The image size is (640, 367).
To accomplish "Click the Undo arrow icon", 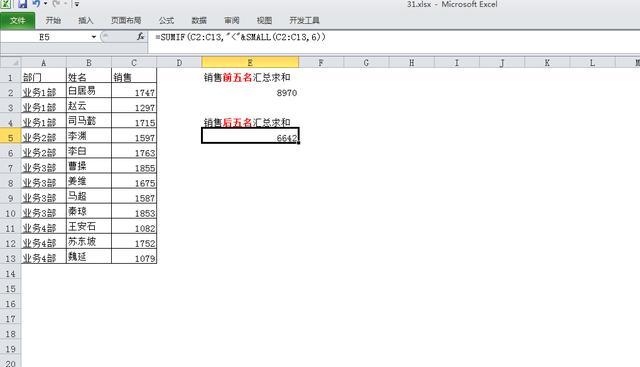I will tap(36, 4).
